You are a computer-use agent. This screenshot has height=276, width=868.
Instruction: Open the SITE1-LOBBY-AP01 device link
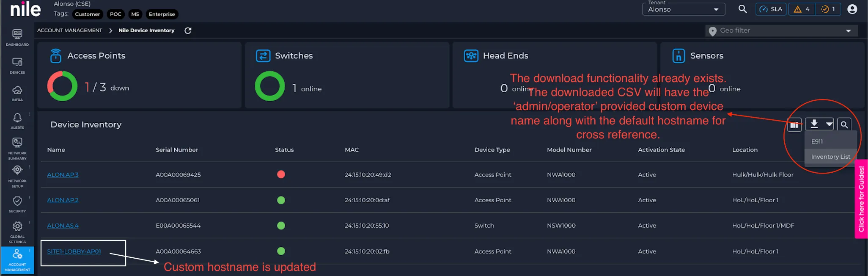(x=74, y=251)
